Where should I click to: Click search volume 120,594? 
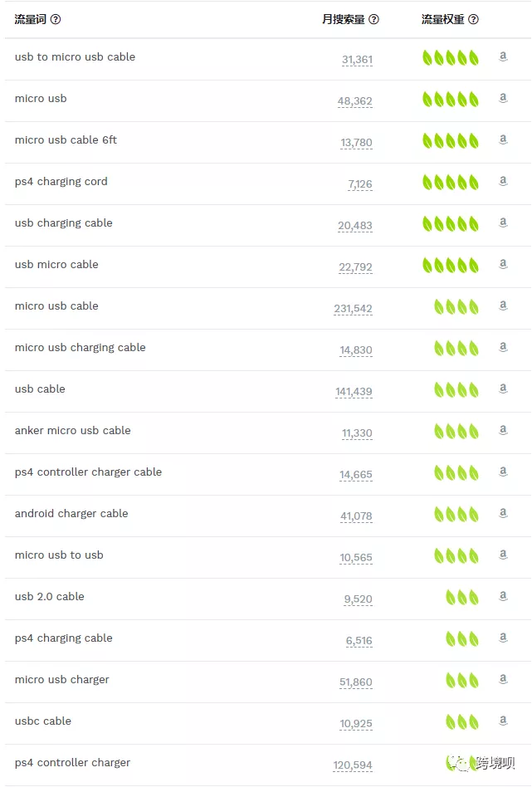click(x=353, y=765)
